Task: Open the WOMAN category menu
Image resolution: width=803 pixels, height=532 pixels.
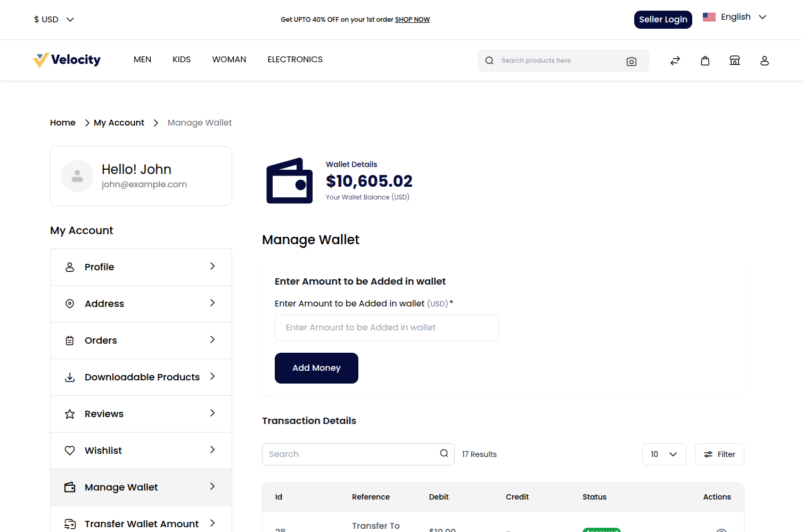Action: point(229,59)
